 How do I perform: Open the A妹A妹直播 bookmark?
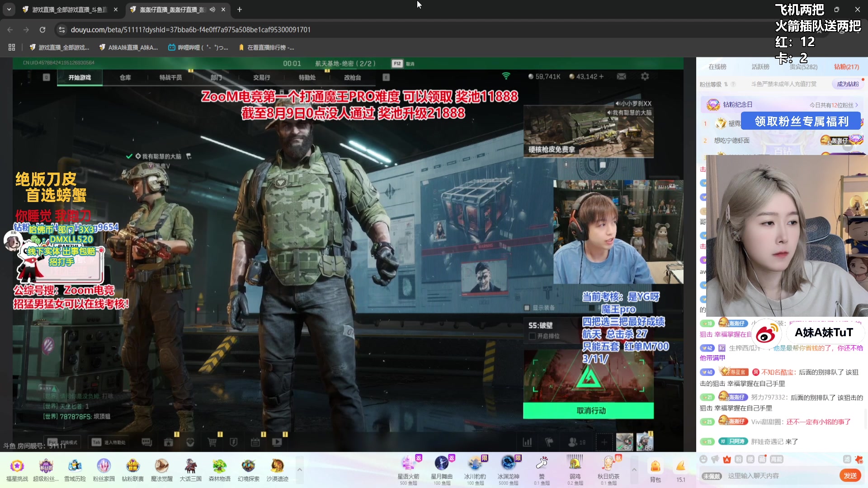click(x=128, y=47)
